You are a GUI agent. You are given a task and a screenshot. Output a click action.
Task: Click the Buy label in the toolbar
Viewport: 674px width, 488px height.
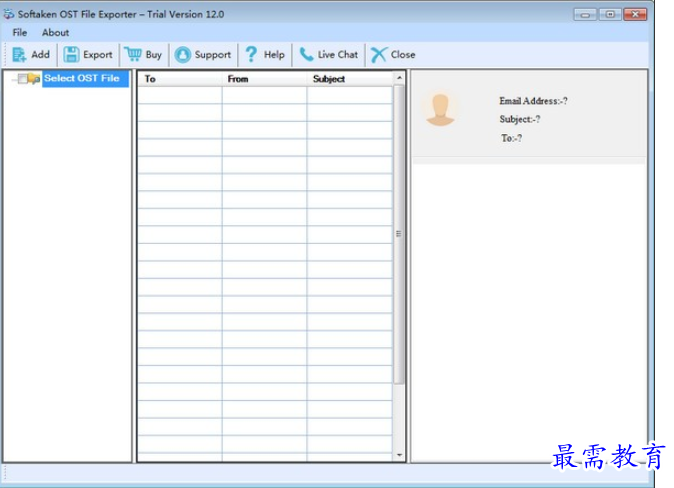(x=153, y=55)
